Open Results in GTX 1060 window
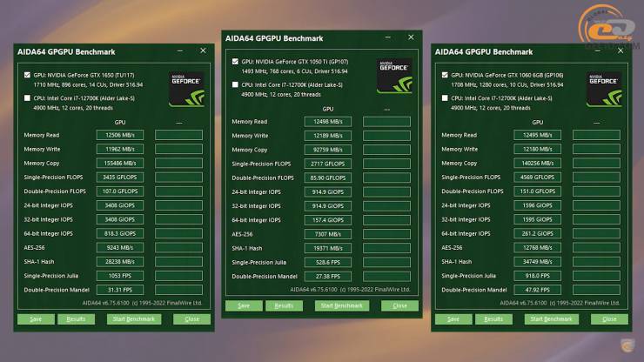The image size is (644, 362). (x=493, y=319)
